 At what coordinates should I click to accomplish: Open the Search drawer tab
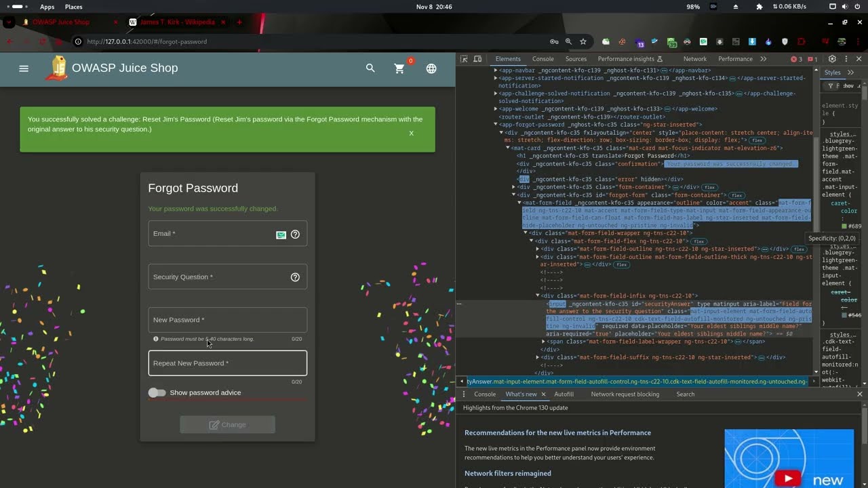(x=685, y=394)
